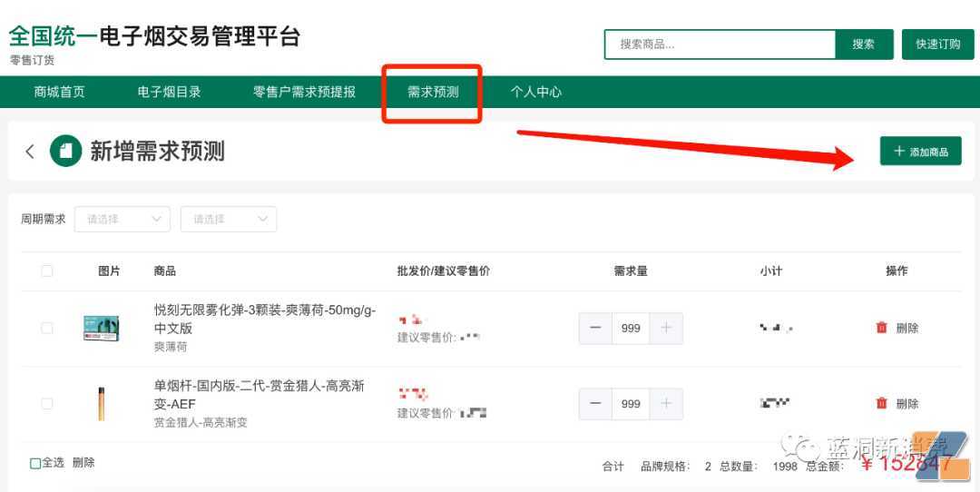Click the green document icon next to 新增需求预测
The width and height of the screenshot is (980, 492).
pyautogui.click(x=65, y=151)
